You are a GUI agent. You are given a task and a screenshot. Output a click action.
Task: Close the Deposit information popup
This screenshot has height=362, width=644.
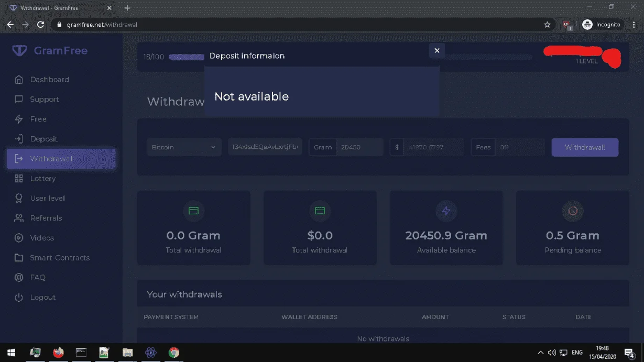(437, 50)
